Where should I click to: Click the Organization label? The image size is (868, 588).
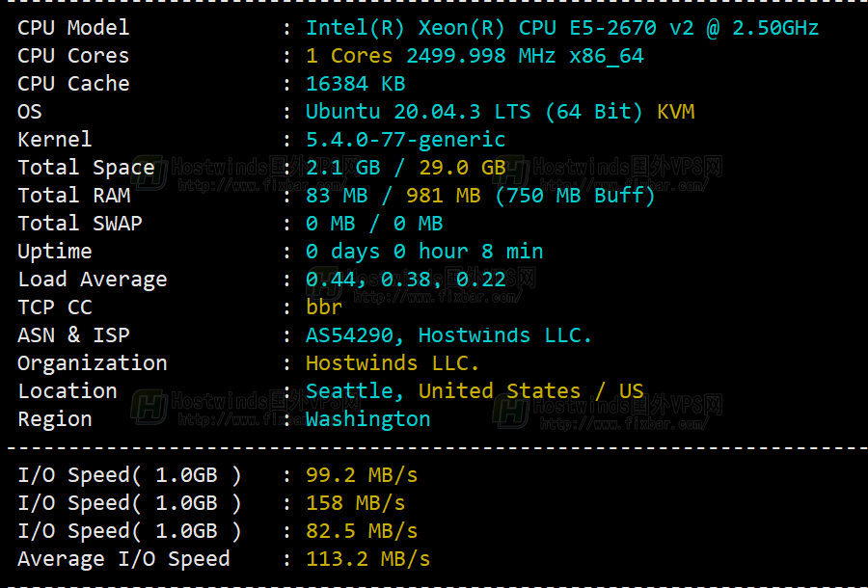[93, 363]
